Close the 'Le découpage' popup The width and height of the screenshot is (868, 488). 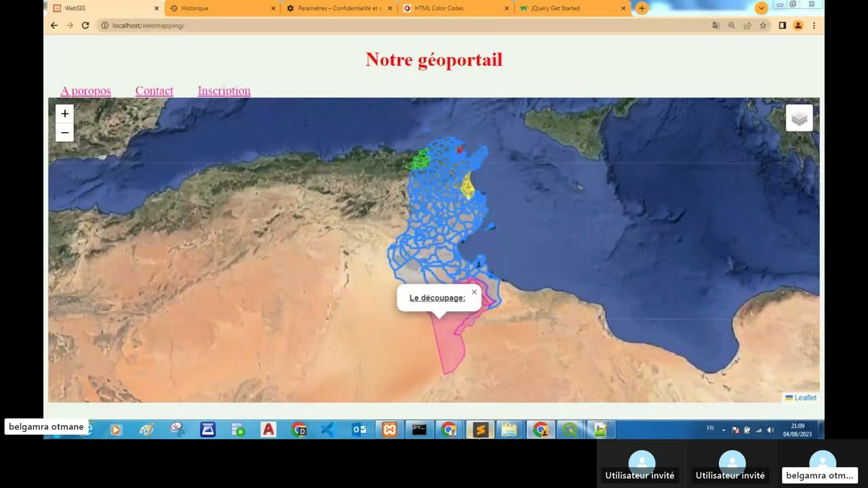point(474,292)
